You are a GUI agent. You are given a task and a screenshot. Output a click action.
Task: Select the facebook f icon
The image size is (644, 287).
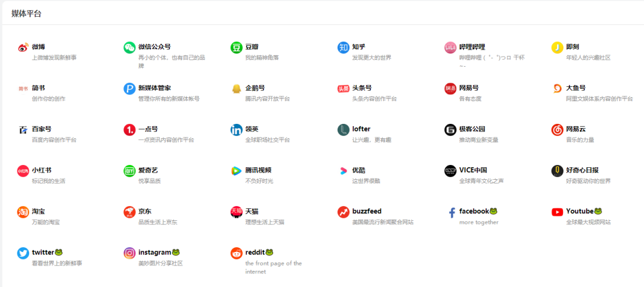(x=452, y=213)
